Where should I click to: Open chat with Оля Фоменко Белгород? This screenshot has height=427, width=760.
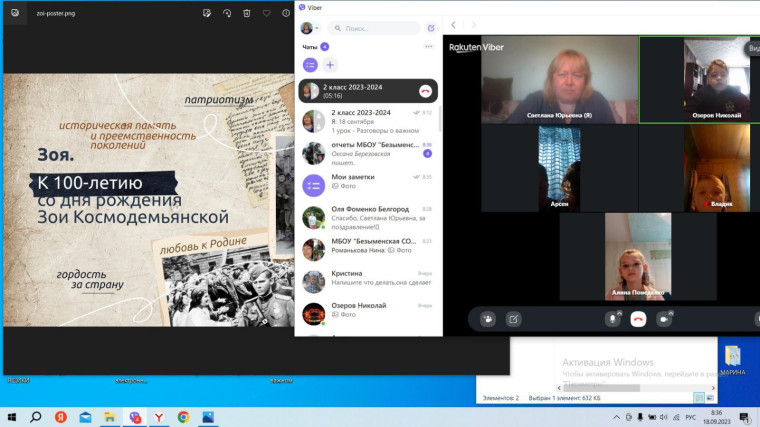tap(368, 217)
